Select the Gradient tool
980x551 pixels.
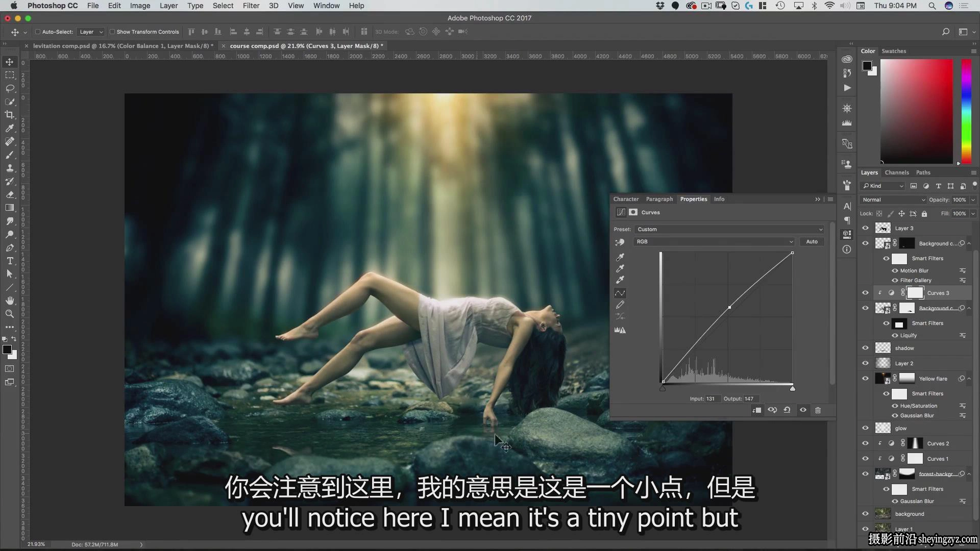(x=10, y=208)
